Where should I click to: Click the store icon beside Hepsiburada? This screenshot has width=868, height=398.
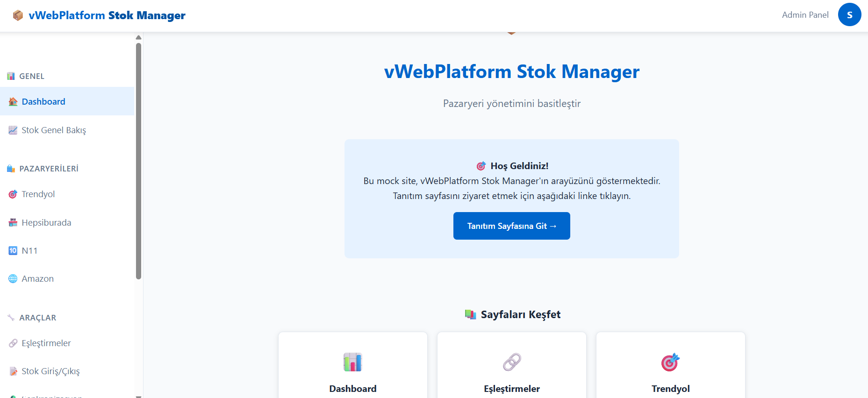pos(13,223)
